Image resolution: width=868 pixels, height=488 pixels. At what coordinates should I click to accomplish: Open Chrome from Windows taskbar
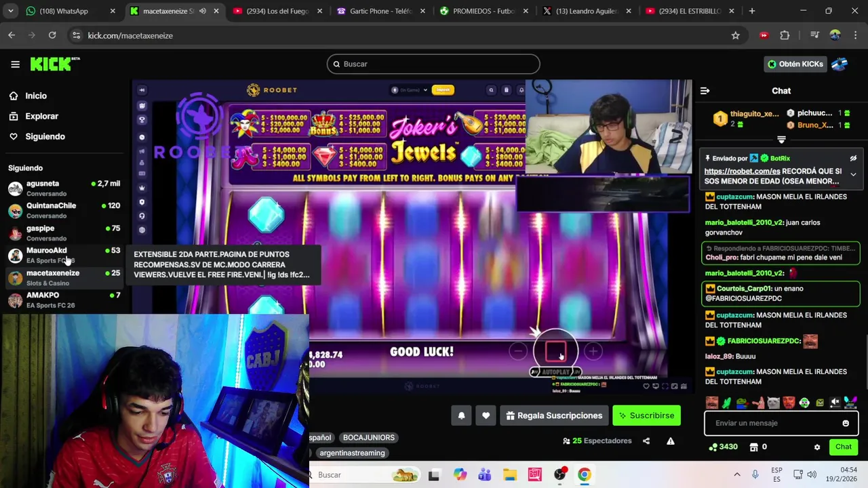584,474
